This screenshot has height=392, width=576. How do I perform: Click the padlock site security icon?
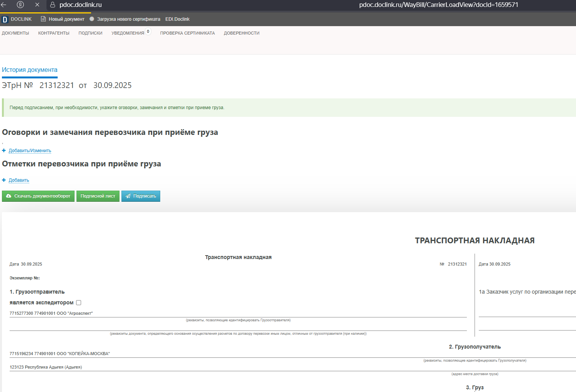pos(53,5)
